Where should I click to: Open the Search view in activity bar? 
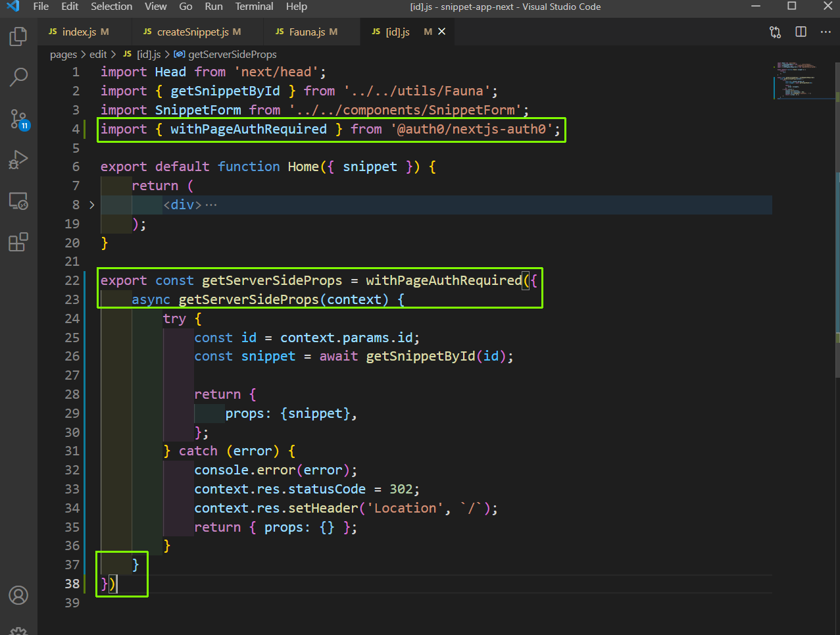click(18, 77)
